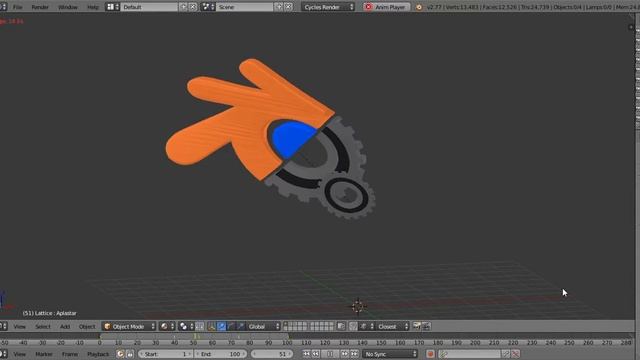The image size is (640, 360).
Task: Click the current frame field showing 51
Action: (271, 354)
